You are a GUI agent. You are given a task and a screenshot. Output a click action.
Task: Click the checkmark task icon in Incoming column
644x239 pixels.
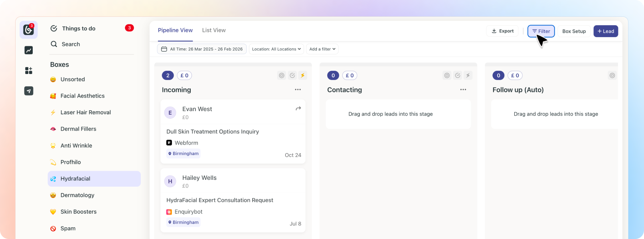pyautogui.click(x=292, y=76)
